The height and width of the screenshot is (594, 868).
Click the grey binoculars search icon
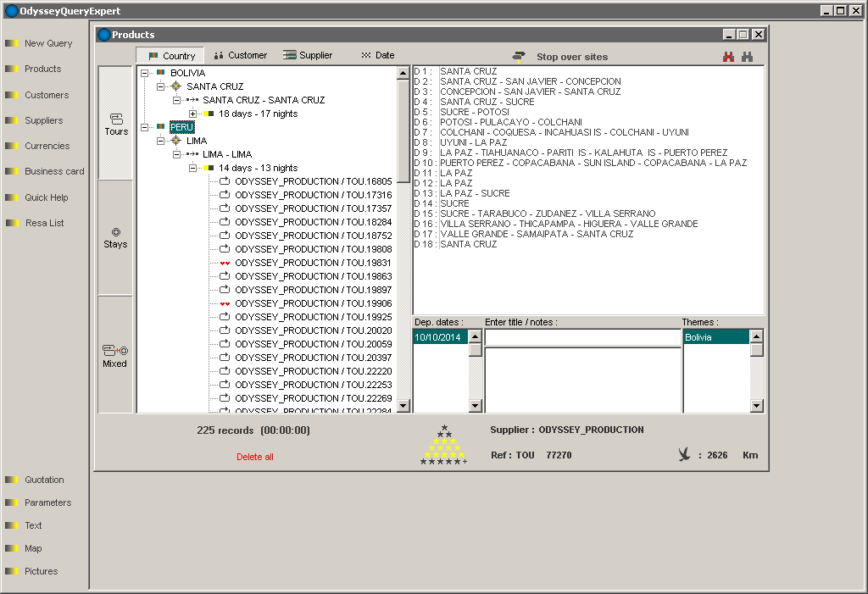click(748, 57)
